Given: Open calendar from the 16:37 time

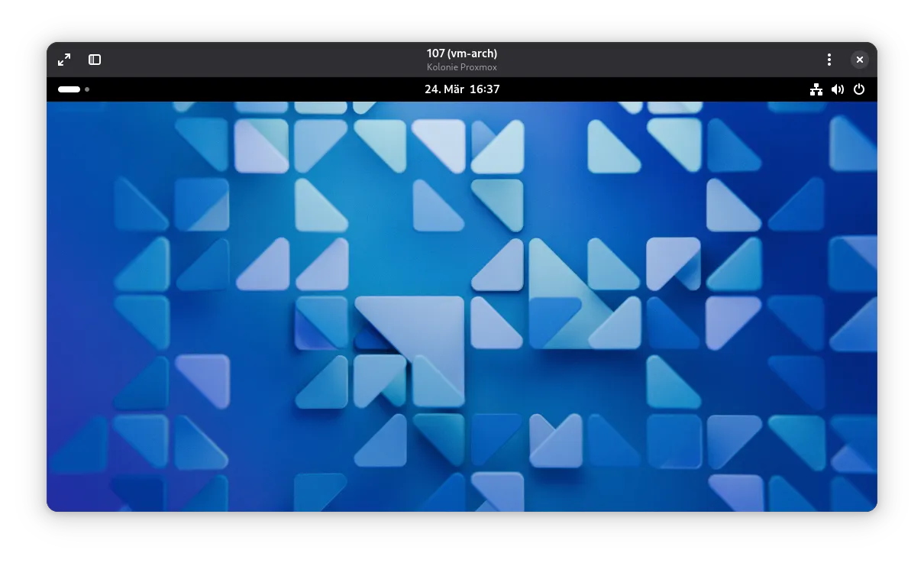Looking at the screenshot, I should 484,89.
